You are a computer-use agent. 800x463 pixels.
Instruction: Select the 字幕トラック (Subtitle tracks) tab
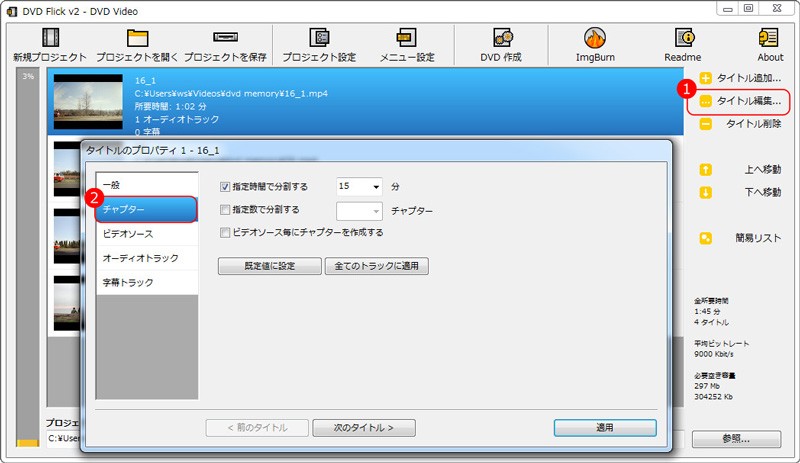tap(147, 282)
